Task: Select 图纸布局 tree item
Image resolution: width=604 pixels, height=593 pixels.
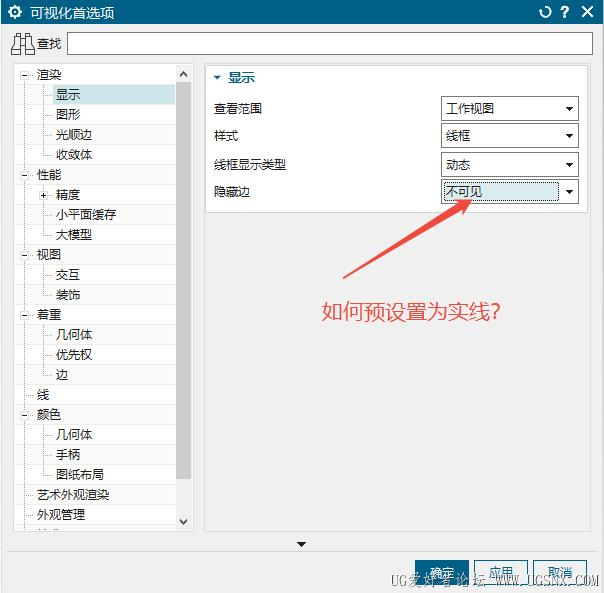Action: pos(80,474)
